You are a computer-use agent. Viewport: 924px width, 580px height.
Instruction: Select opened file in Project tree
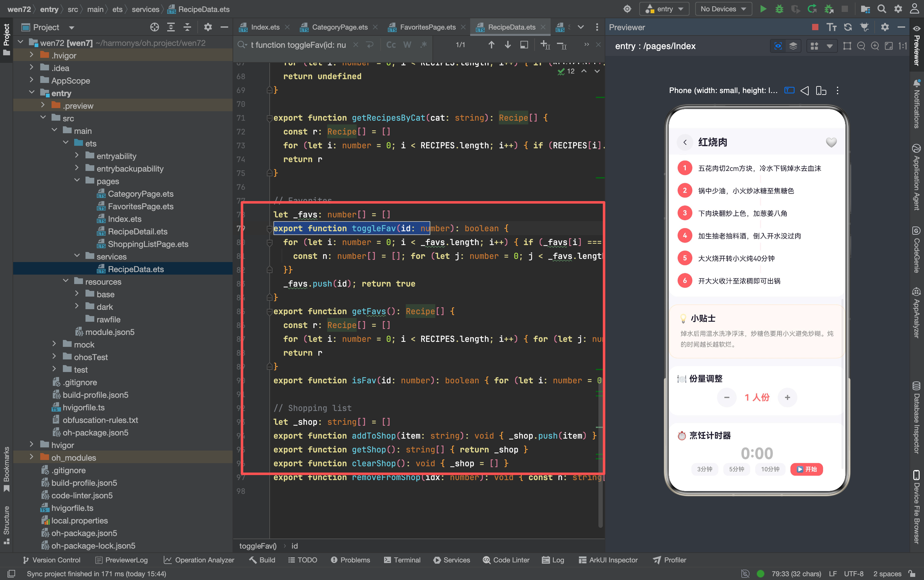[155, 27]
